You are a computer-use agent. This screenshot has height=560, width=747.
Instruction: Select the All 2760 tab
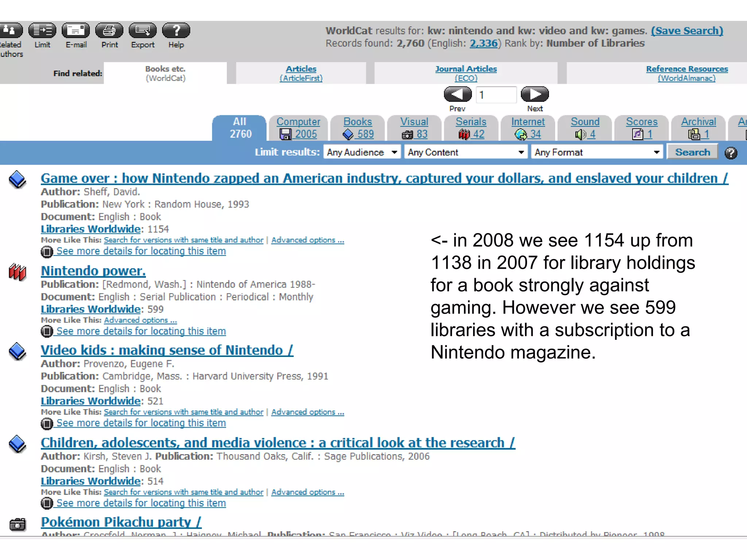point(240,128)
